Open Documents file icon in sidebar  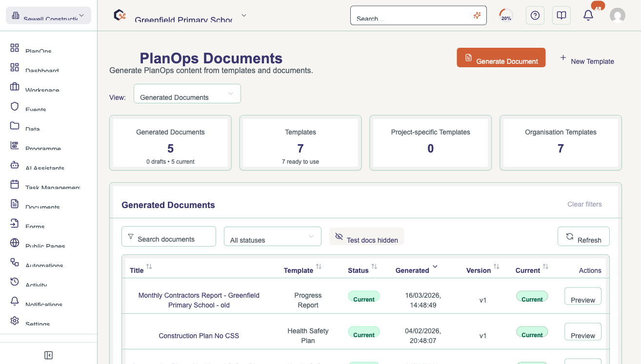point(15,204)
